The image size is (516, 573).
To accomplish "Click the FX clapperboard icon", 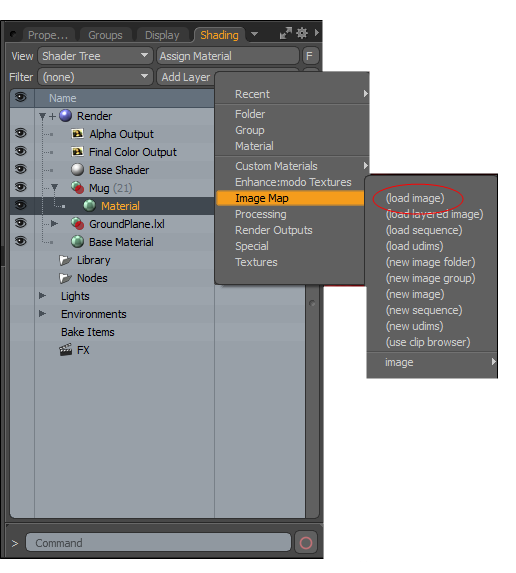I will (x=66, y=350).
